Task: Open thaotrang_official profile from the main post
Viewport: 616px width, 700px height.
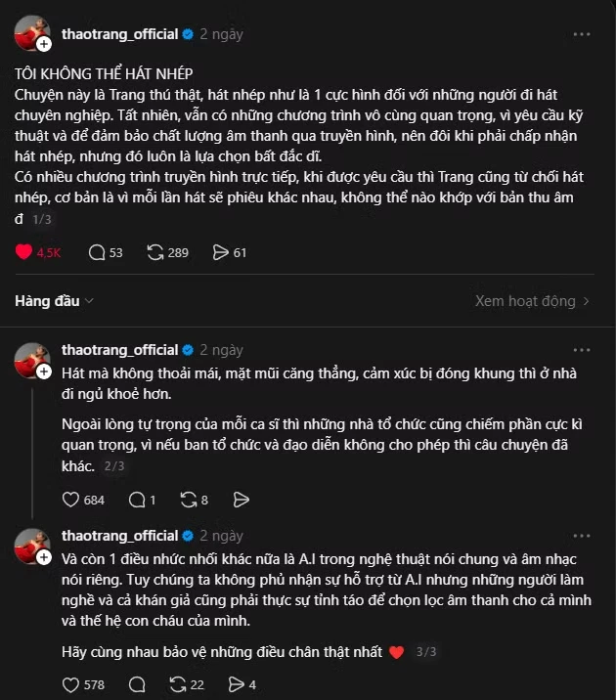Action: point(119,34)
